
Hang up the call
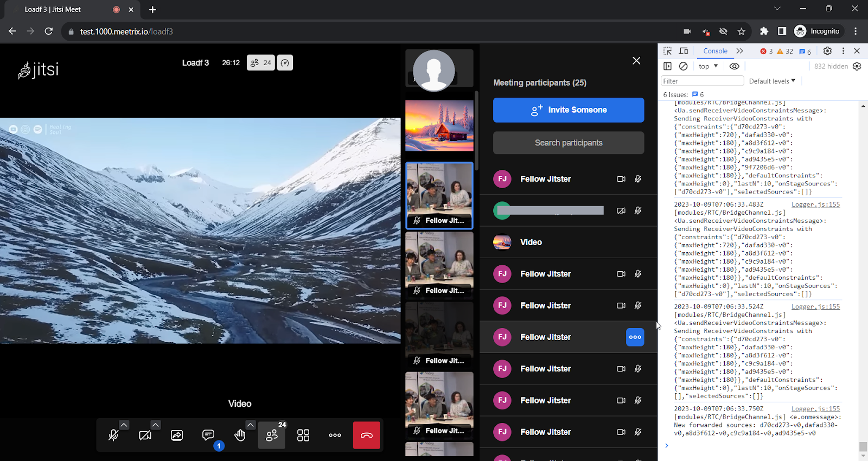367,435
